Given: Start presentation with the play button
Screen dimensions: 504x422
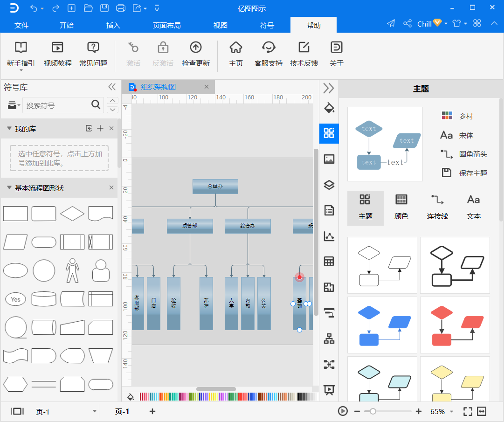Looking at the screenshot, I should (343, 411).
